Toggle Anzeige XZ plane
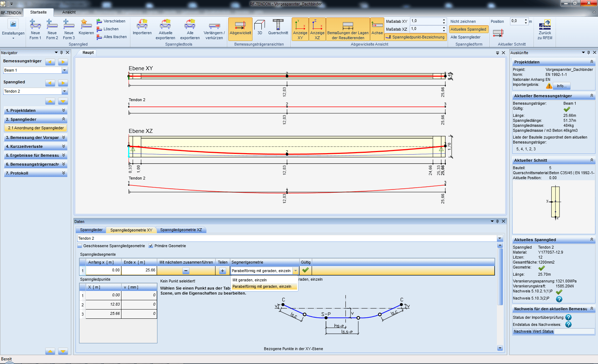The height and width of the screenshot is (364, 598). [x=317, y=29]
